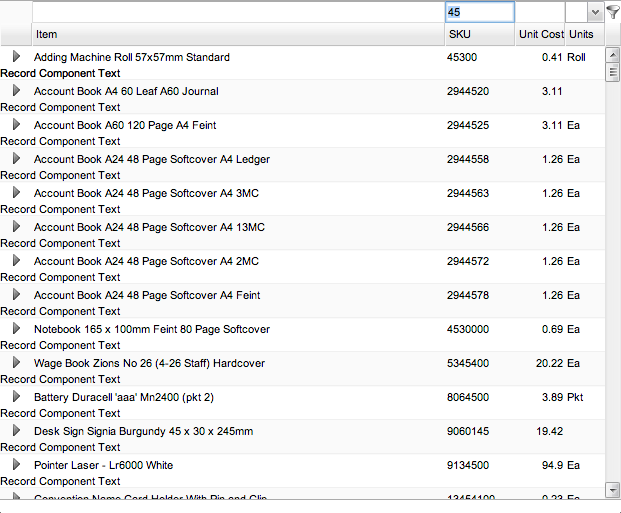Sort by the Unit Cost column header
Screen dimensions: 621x513
[540, 34]
